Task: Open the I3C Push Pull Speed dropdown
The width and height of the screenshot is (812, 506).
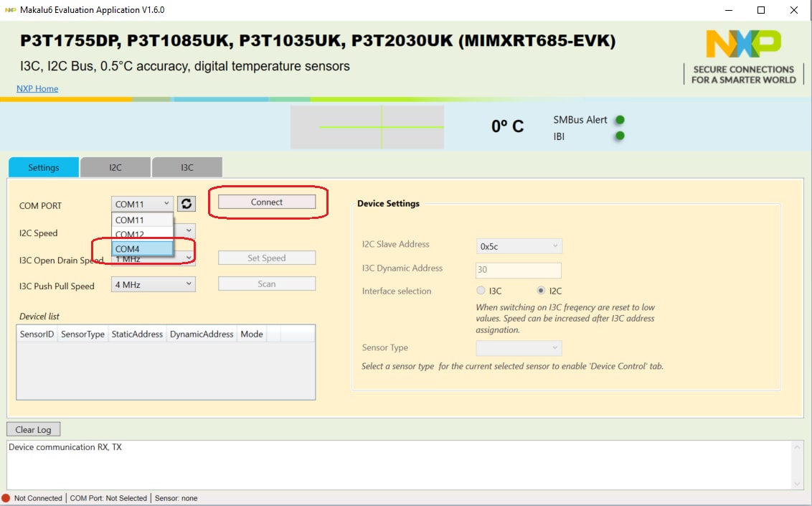Action: point(154,284)
